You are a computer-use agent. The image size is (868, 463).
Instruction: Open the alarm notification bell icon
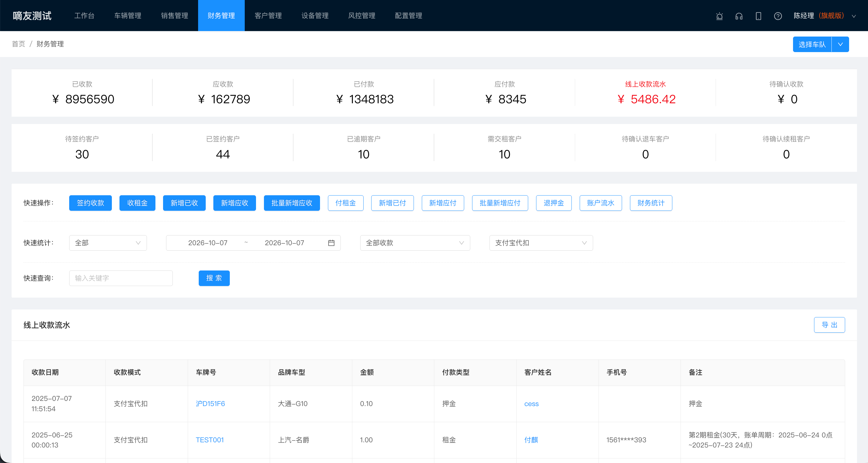(x=719, y=16)
